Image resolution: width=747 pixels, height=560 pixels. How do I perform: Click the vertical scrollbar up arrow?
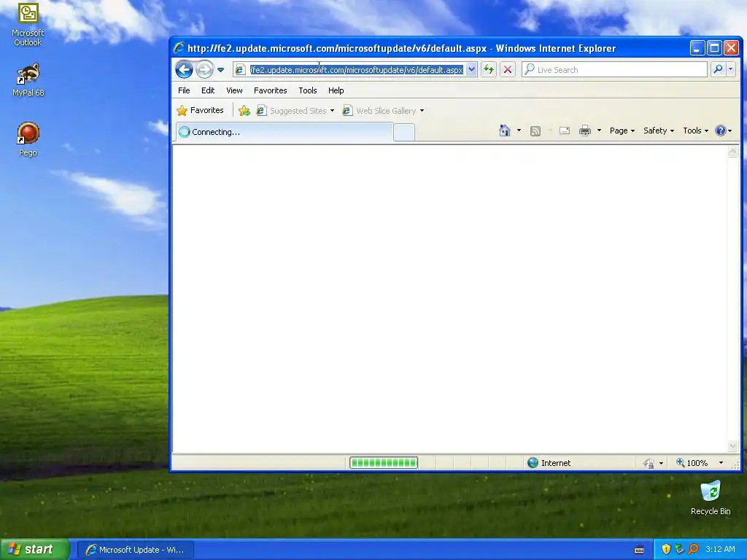tap(732, 152)
